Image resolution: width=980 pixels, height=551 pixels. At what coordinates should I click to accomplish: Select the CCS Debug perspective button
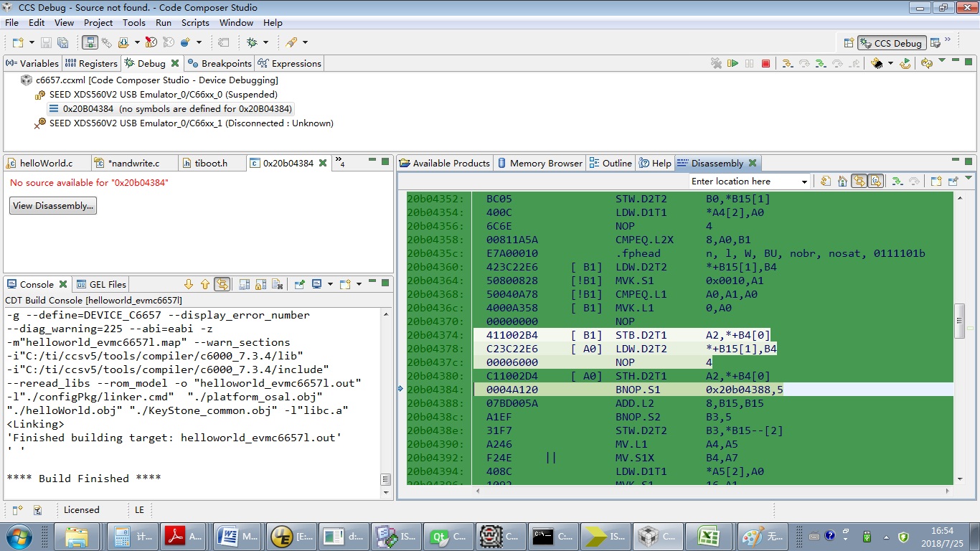pyautogui.click(x=891, y=43)
